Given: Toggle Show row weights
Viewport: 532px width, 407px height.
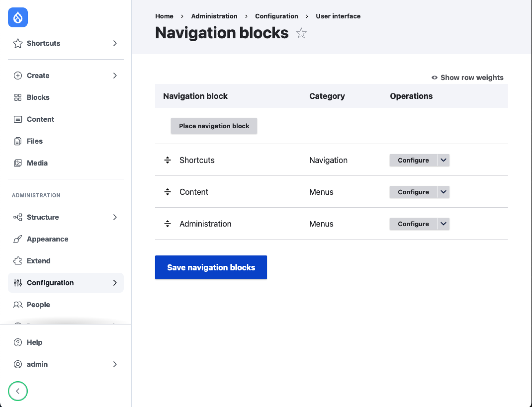Looking at the screenshot, I should coord(467,78).
